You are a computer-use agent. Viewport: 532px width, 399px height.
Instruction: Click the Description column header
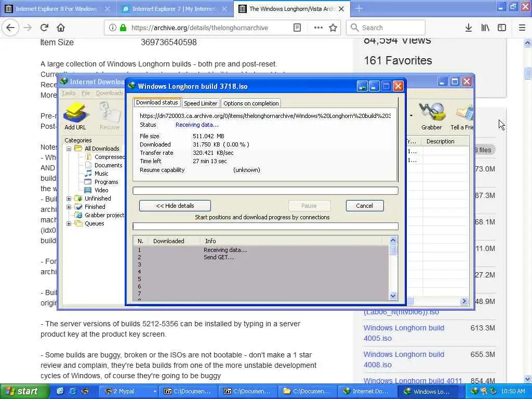(445, 141)
